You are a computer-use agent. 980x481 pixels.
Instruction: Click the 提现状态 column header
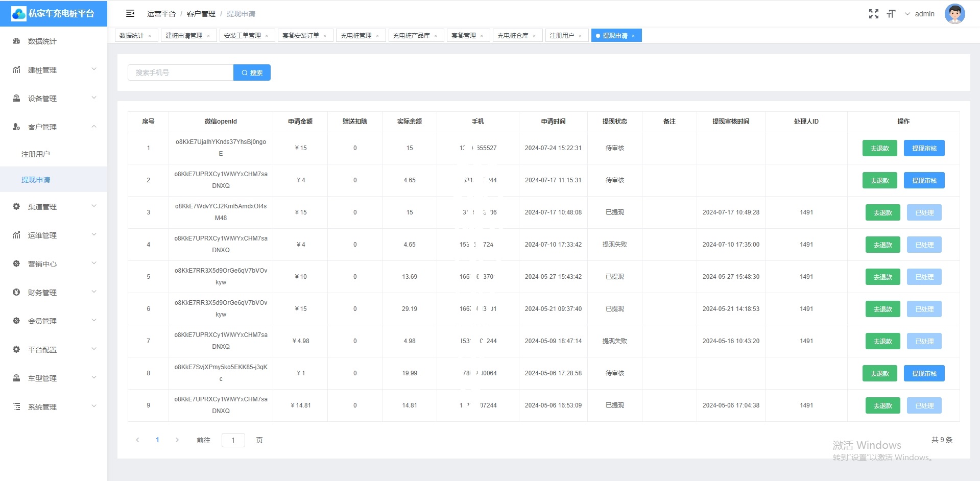point(615,122)
